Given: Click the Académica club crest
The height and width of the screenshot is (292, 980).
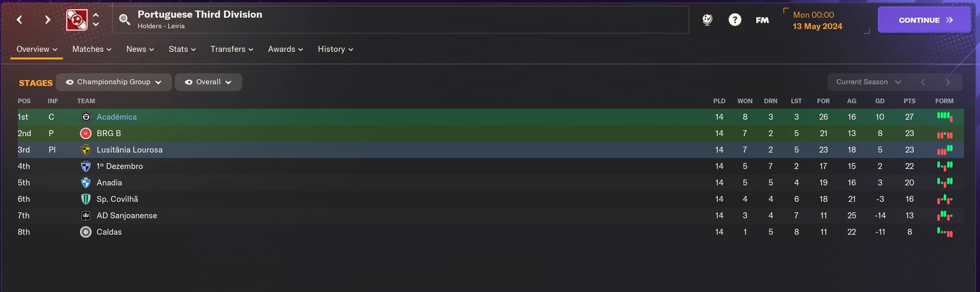Looking at the screenshot, I should coord(86,117).
